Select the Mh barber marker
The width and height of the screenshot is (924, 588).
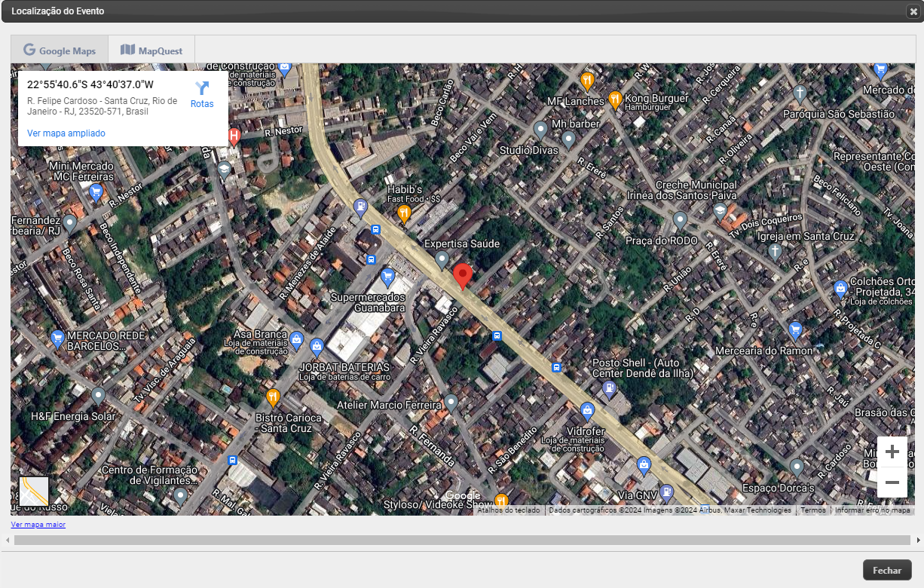pos(569,139)
